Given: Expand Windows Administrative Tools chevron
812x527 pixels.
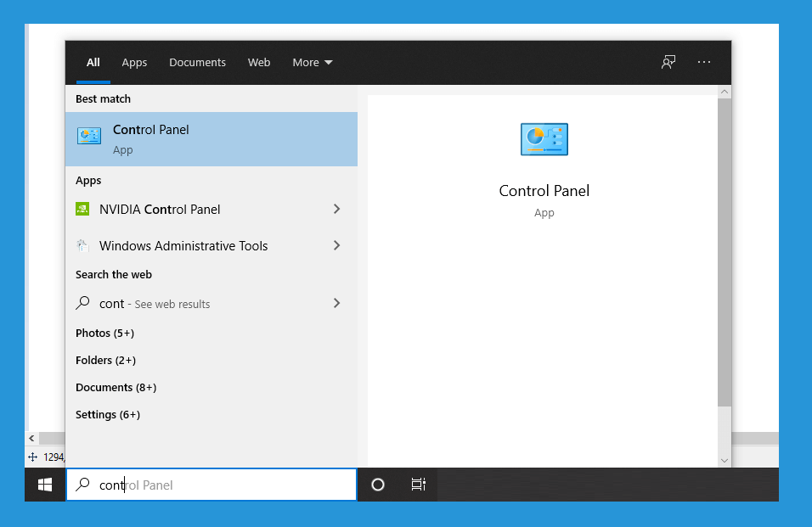Looking at the screenshot, I should click(x=336, y=245).
